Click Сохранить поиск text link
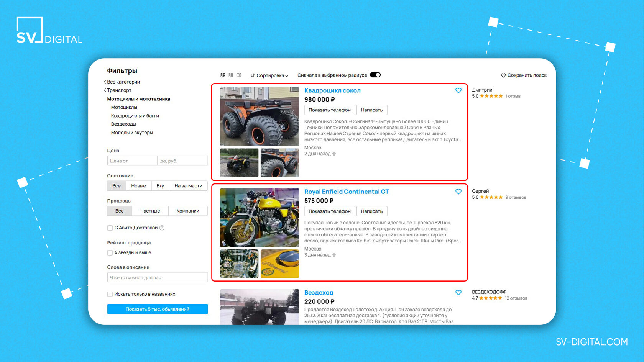 pos(527,75)
